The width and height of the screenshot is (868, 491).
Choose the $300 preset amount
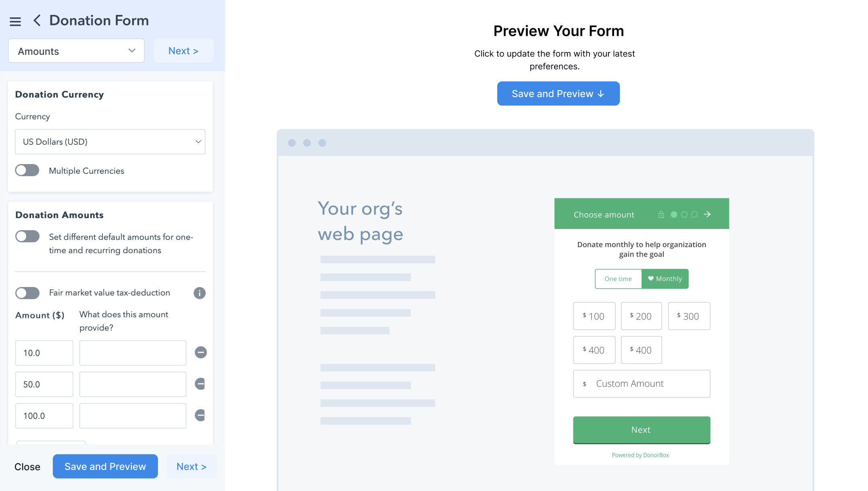(689, 316)
